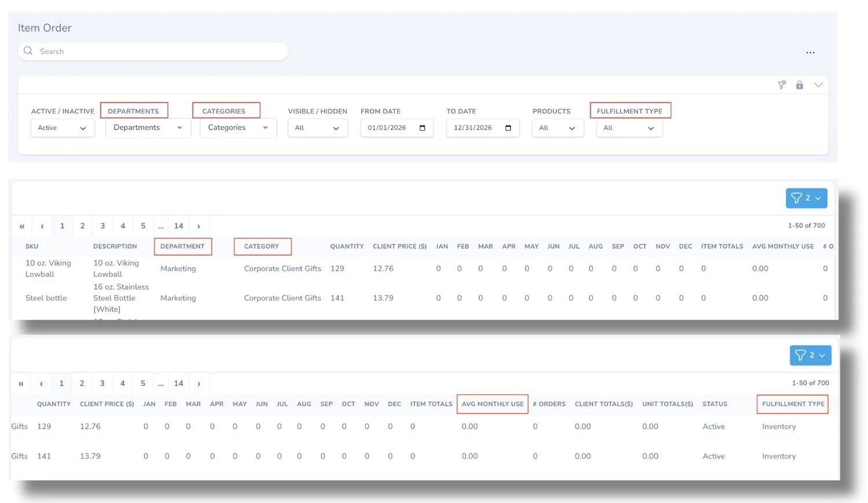Click the From Date field 01/01/2026
Viewport: 868px width, 503px height.
click(397, 128)
